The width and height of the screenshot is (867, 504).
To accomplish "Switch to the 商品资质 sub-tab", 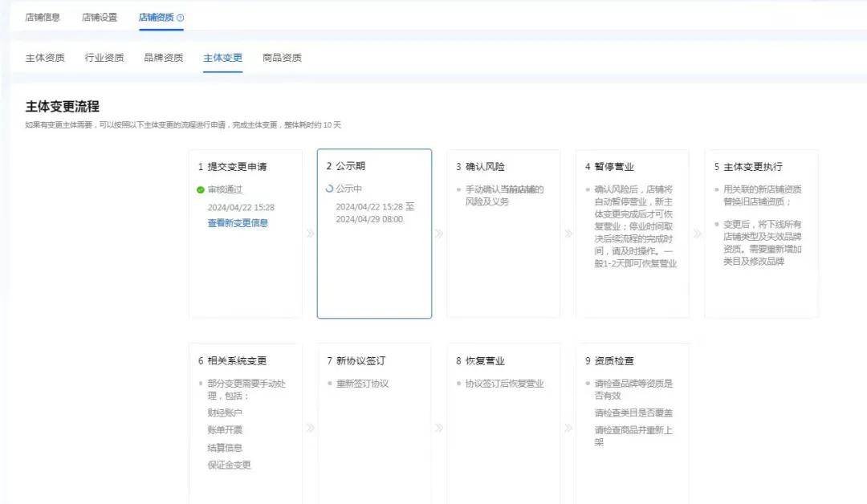I will coord(282,58).
